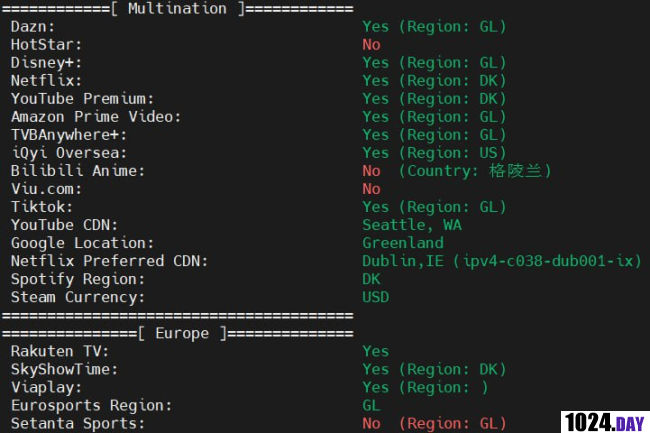Click the Spotify Region DK value
This screenshot has width=650, height=433.
371,279
